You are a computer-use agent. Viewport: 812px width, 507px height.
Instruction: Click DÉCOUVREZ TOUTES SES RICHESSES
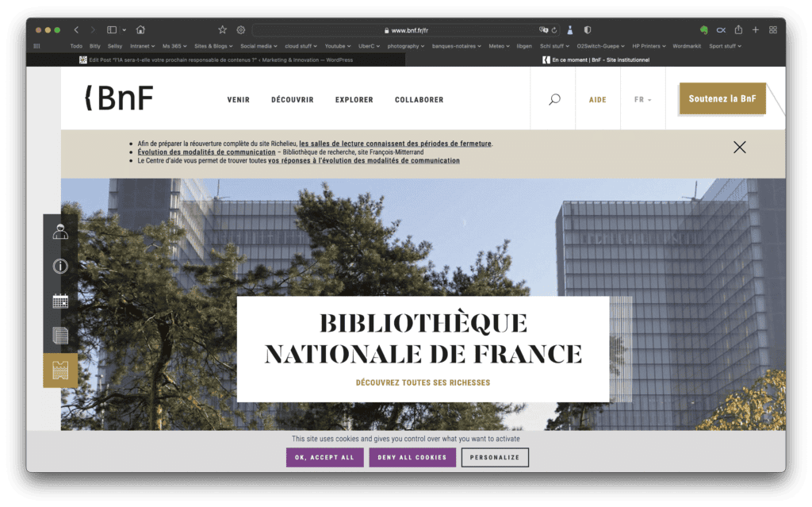point(423,382)
